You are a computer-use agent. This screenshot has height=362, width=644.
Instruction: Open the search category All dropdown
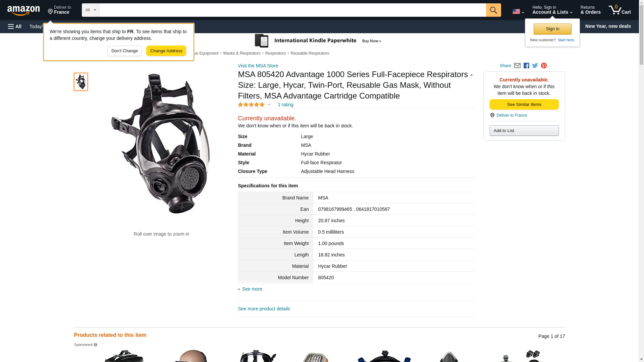(x=90, y=10)
